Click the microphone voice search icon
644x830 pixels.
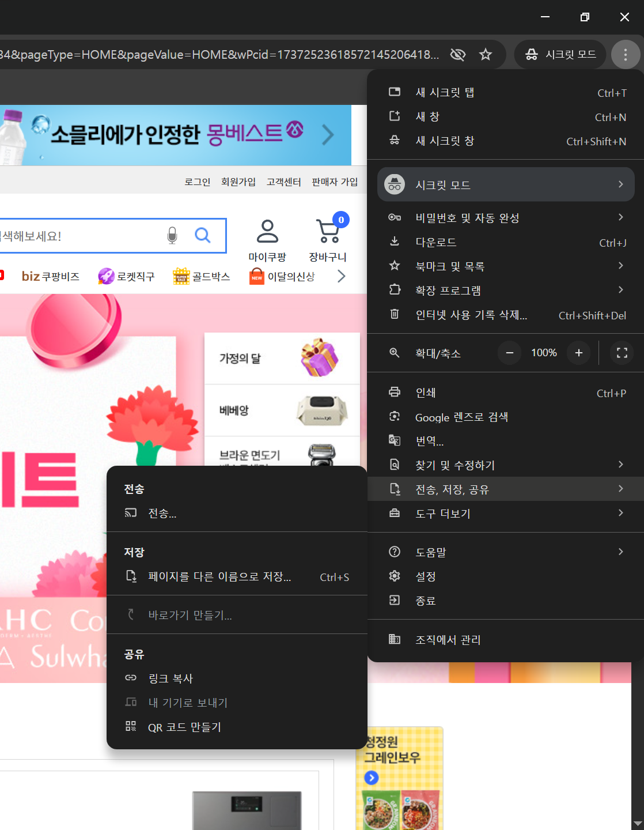click(172, 235)
